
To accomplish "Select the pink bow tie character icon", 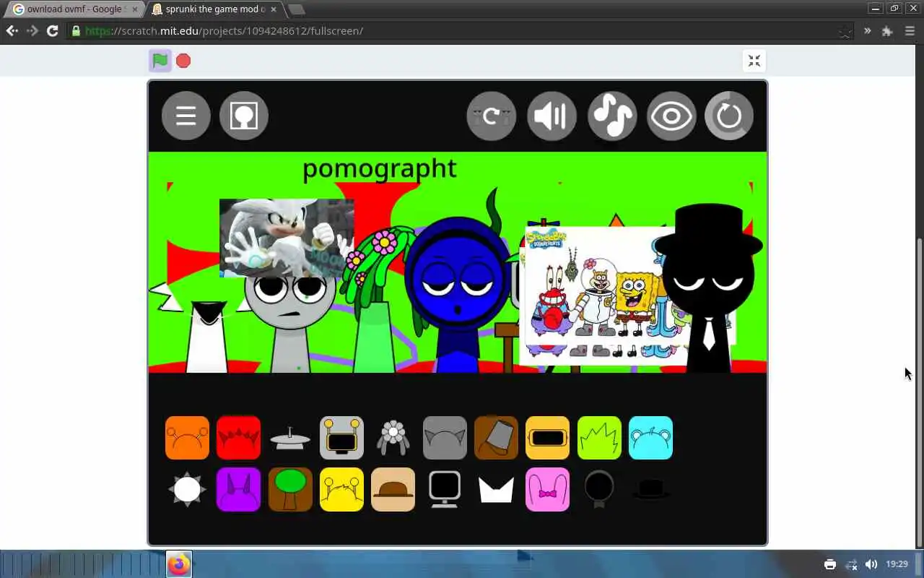I will (x=547, y=489).
